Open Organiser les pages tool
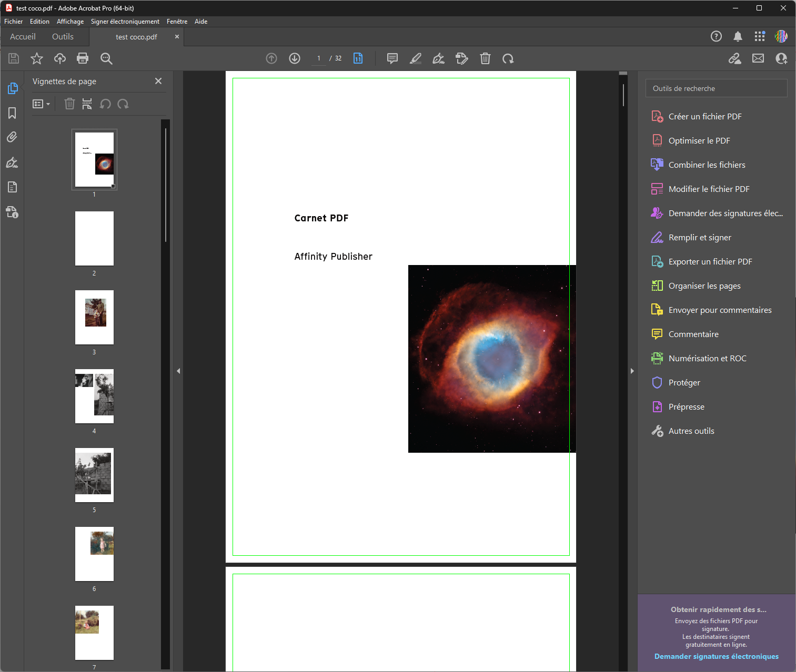This screenshot has height=672, width=796. 704,286
